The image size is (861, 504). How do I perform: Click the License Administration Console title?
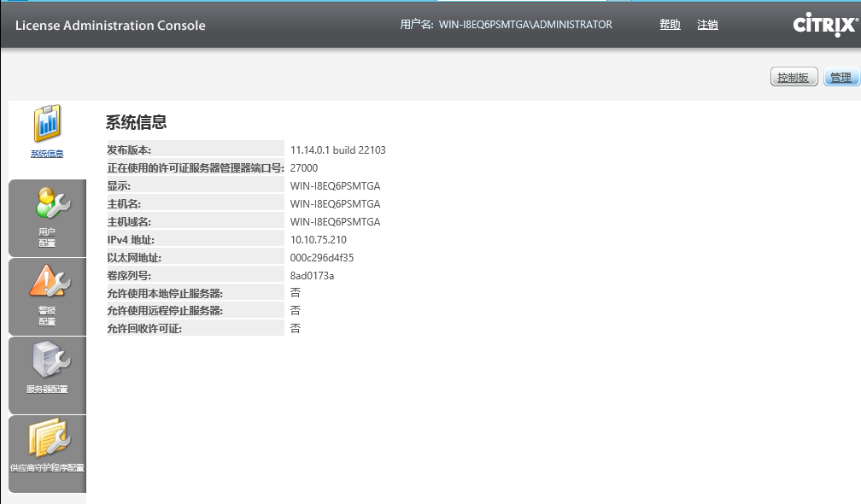coord(110,26)
